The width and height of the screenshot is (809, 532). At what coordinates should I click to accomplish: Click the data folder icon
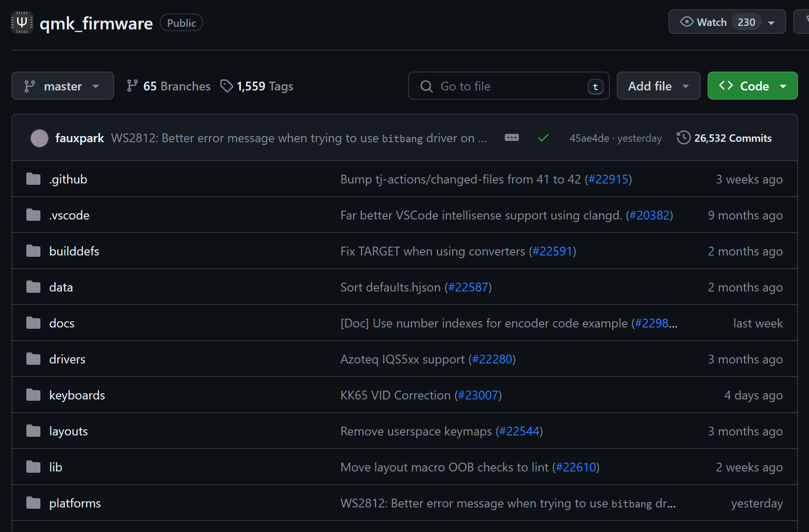pyautogui.click(x=33, y=287)
